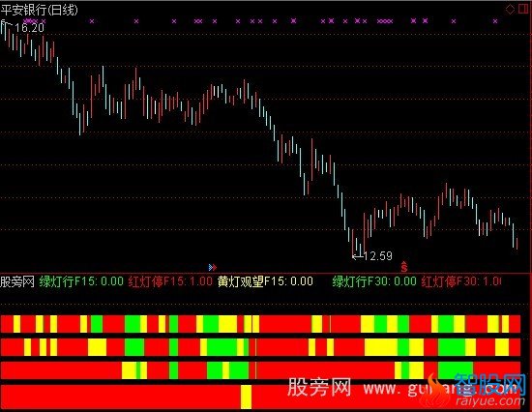Click the red diamond icon at top right

[510, 9]
